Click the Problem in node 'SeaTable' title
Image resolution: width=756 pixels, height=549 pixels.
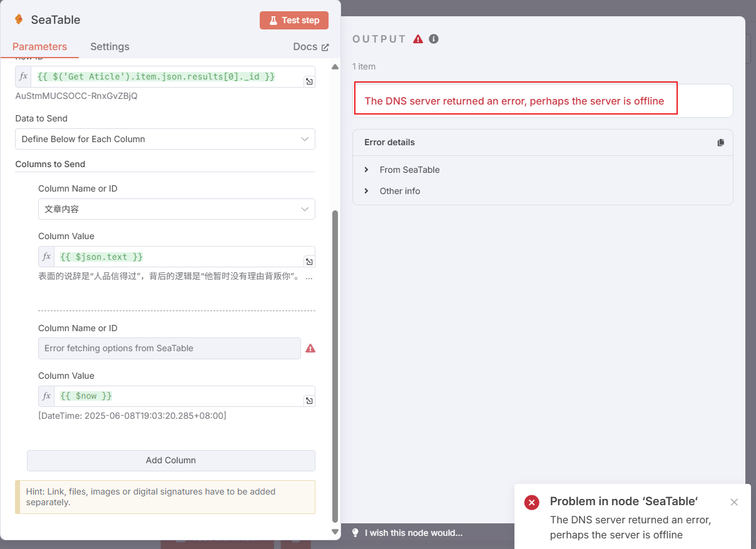(624, 501)
